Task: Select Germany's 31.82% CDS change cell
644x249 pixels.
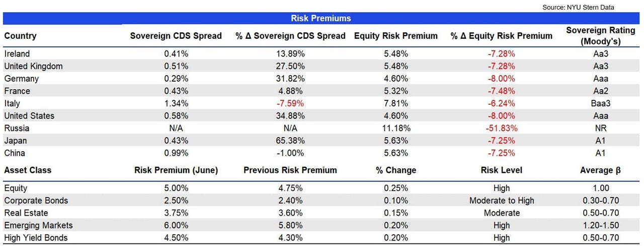Action: (x=290, y=79)
